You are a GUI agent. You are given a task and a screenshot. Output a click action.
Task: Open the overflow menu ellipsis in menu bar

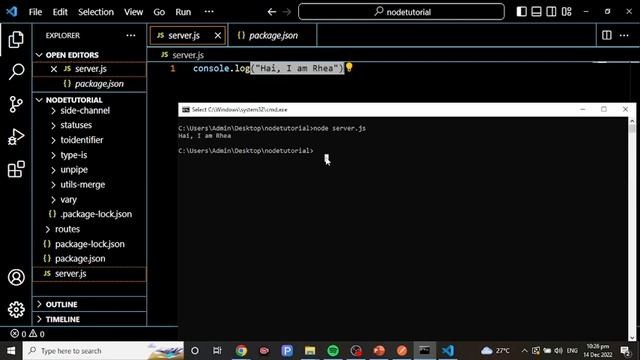[209, 11]
